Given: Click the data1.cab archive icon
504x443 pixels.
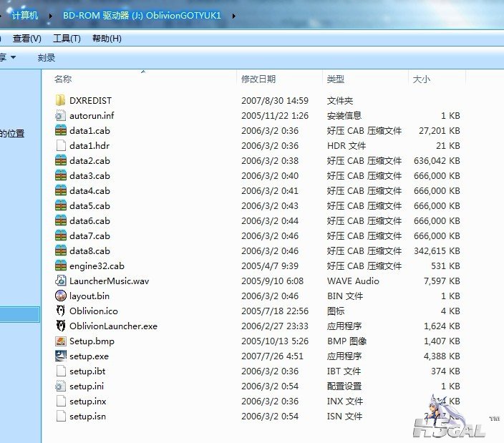Looking at the screenshot, I should point(60,131).
